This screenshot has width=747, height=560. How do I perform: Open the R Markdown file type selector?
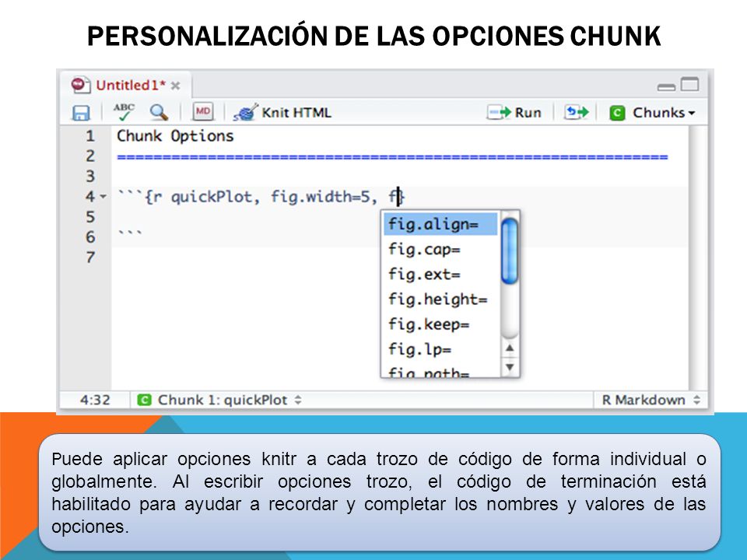(x=650, y=400)
